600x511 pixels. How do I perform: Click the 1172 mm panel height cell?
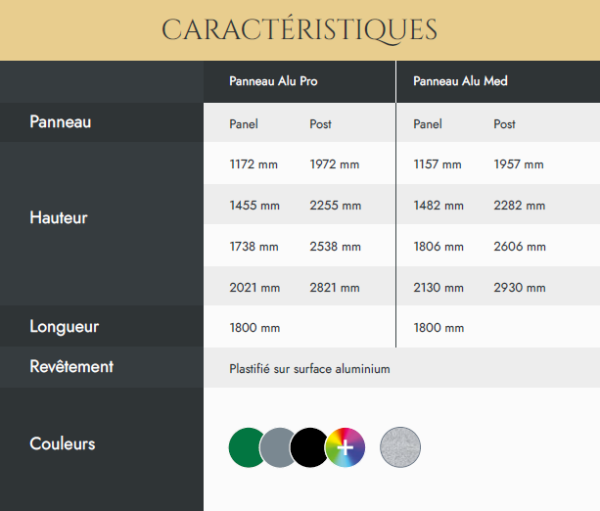pos(253,164)
